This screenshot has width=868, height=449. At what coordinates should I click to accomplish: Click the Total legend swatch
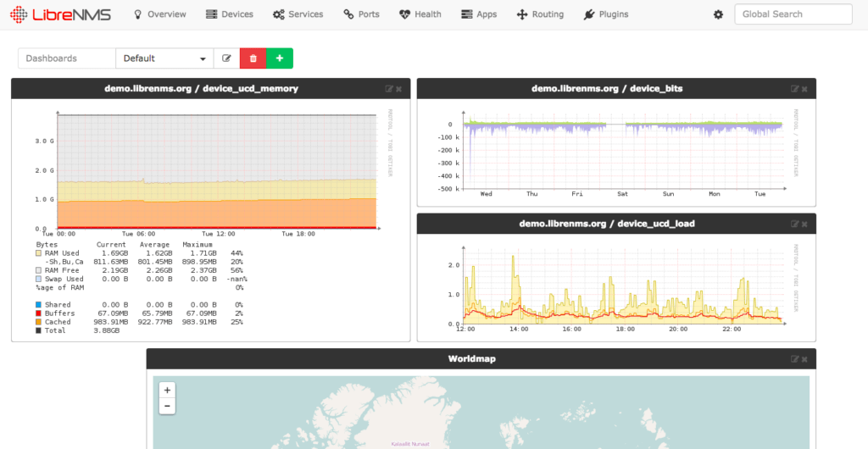pyautogui.click(x=39, y=330)
